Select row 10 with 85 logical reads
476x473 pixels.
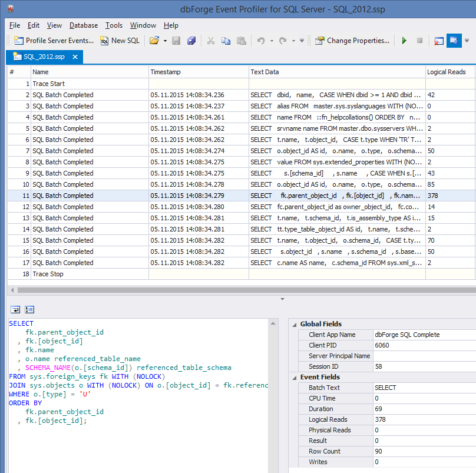pos(242,184)
